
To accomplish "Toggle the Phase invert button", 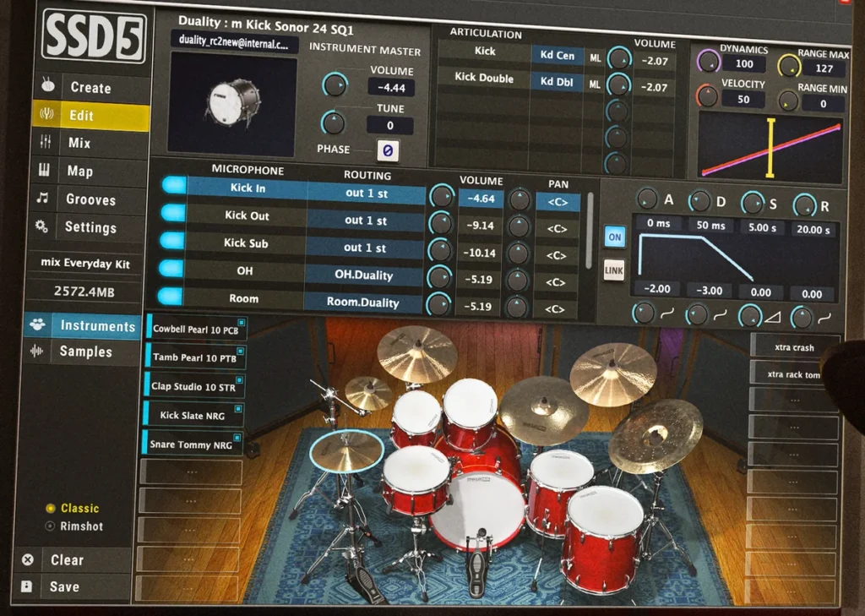I will pyautogui.click(x=388, y=150).
